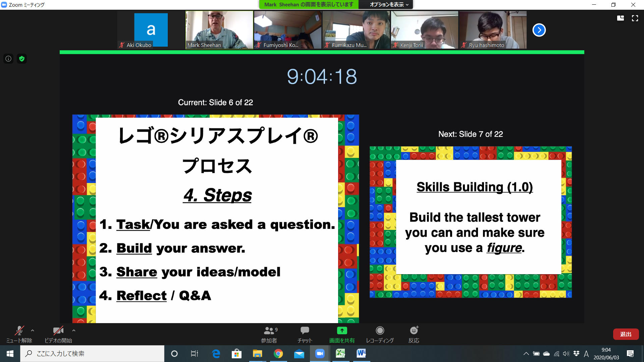Click the next slide 7 preview
The height and width of the screenshot is (362, 644).
point(471,222)
